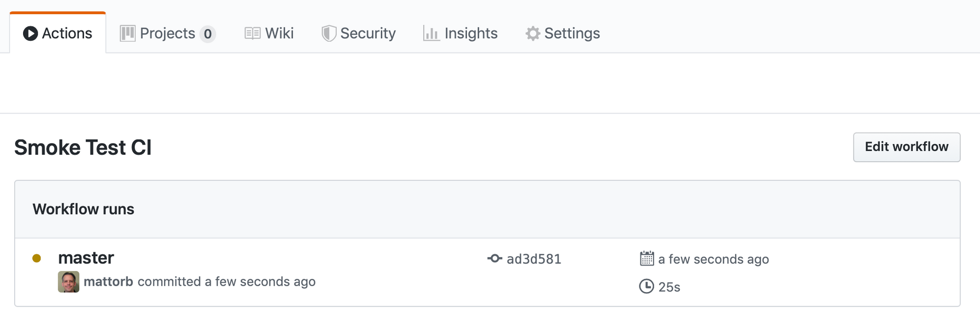
Task: Click the calendar icon near the timestamp
Action: tap(647, 259)
